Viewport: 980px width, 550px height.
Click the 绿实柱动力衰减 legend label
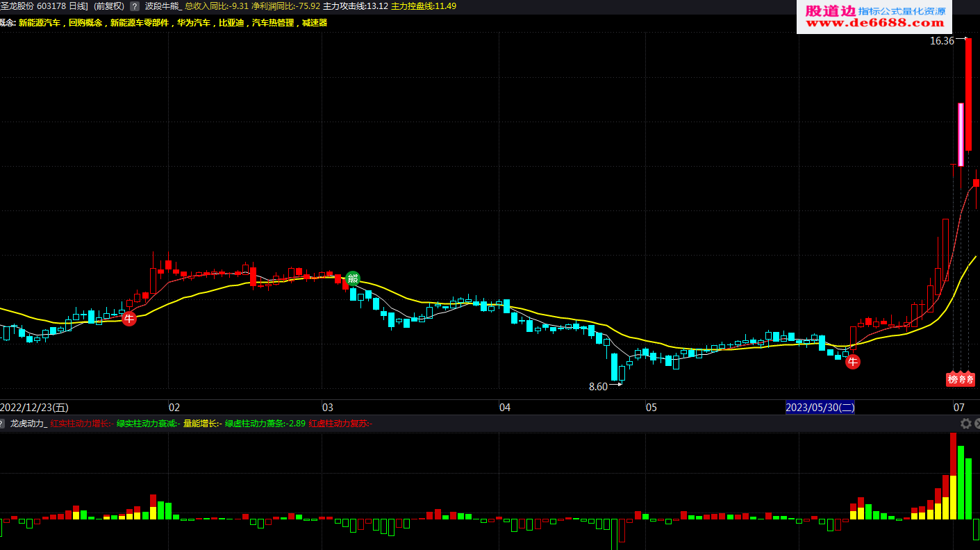click(148, 424)
